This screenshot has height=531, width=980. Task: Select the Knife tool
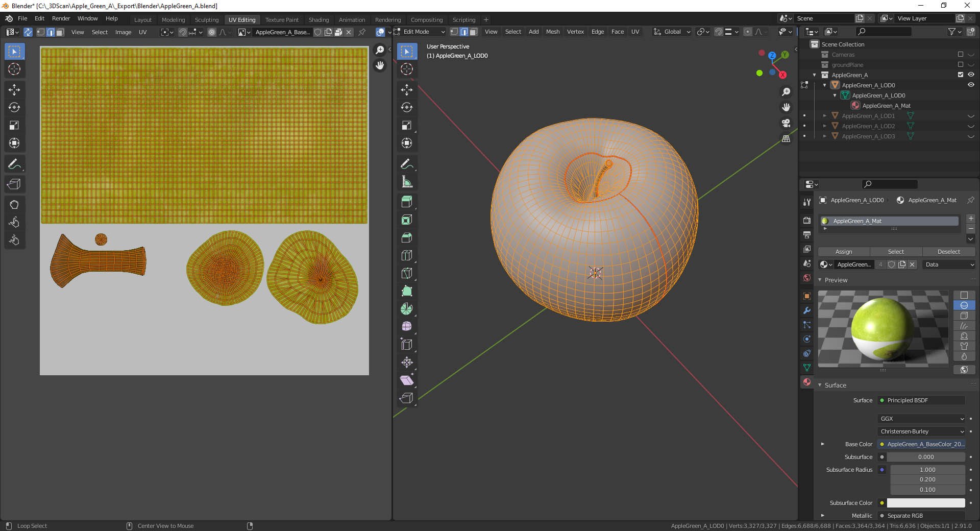click(x=407, y=273)
